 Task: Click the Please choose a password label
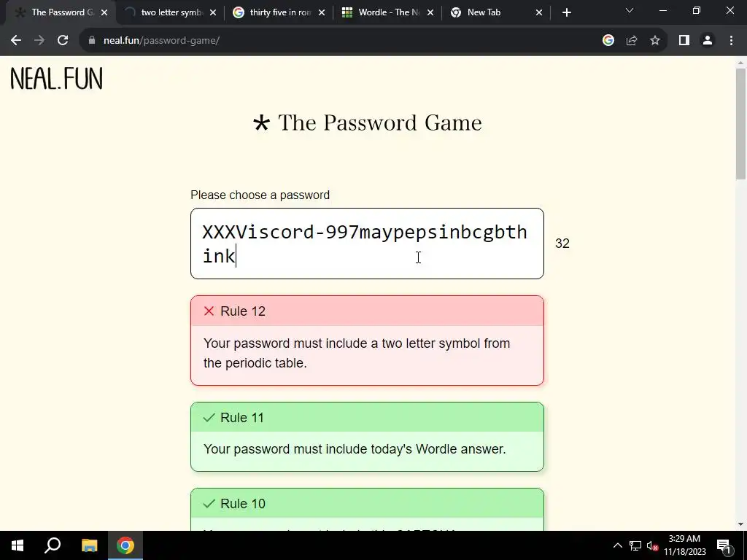(x=260, y=195)
